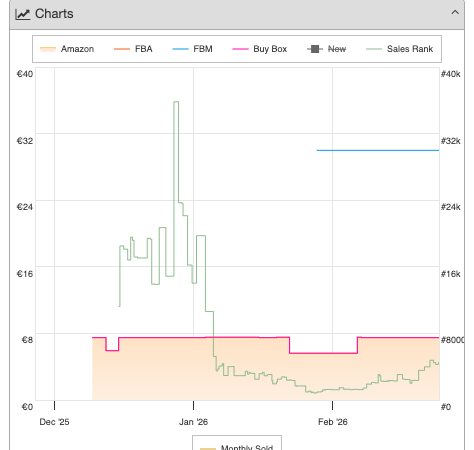The image size is (474, 450).
Task: Click the Charts panel title
Action: click(54, 14)
